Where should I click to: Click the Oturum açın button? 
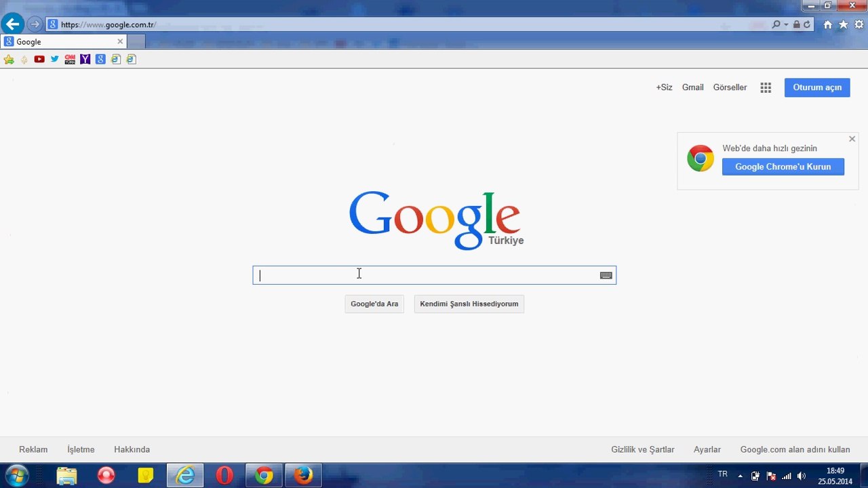point(817,87)
